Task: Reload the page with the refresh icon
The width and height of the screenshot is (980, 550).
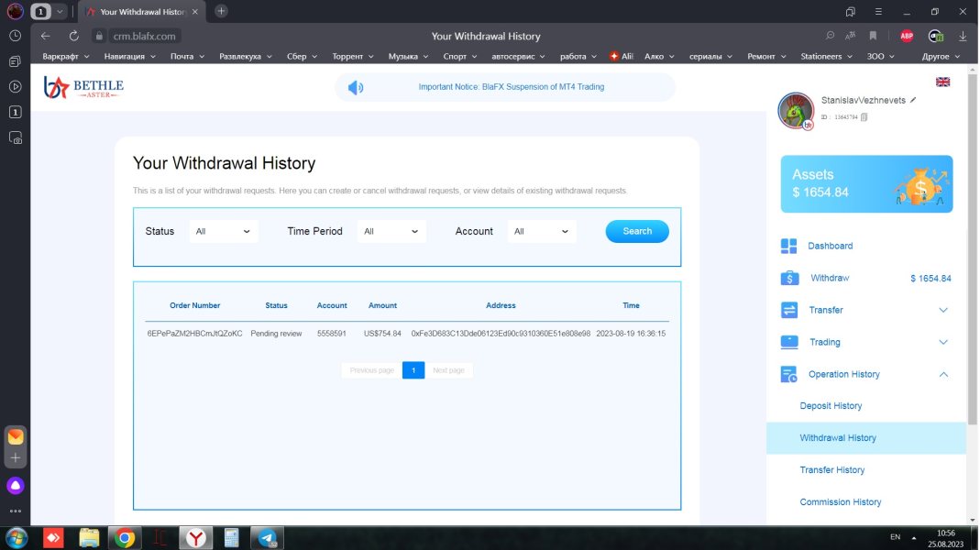Action: point(73,37)
